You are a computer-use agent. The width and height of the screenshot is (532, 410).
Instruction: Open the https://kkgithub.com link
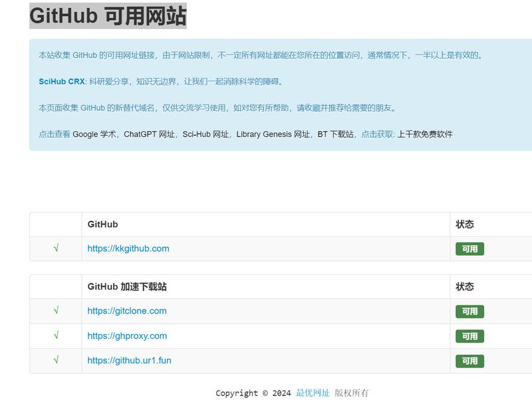[128, 249]
